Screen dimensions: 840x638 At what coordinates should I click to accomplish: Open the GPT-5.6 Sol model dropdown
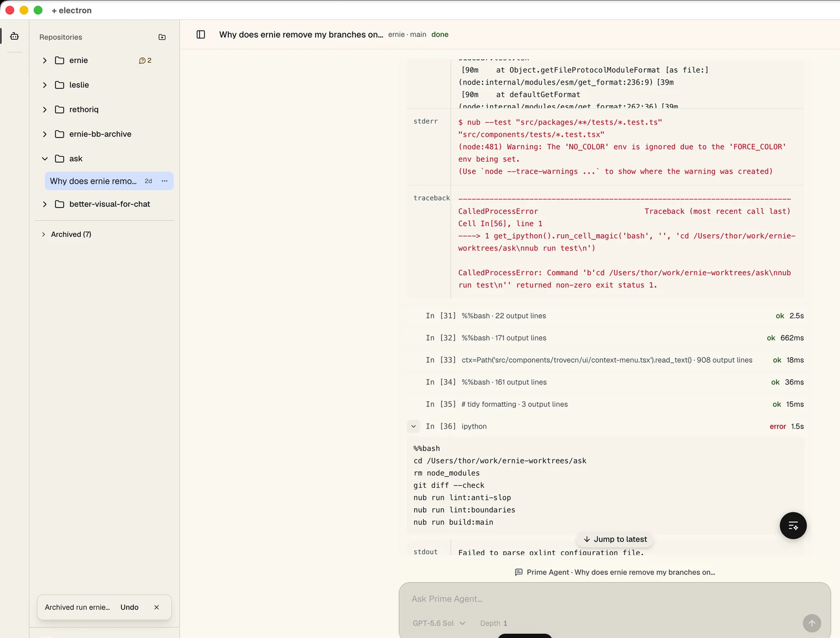pyautogui.click(x=439, y=623)
